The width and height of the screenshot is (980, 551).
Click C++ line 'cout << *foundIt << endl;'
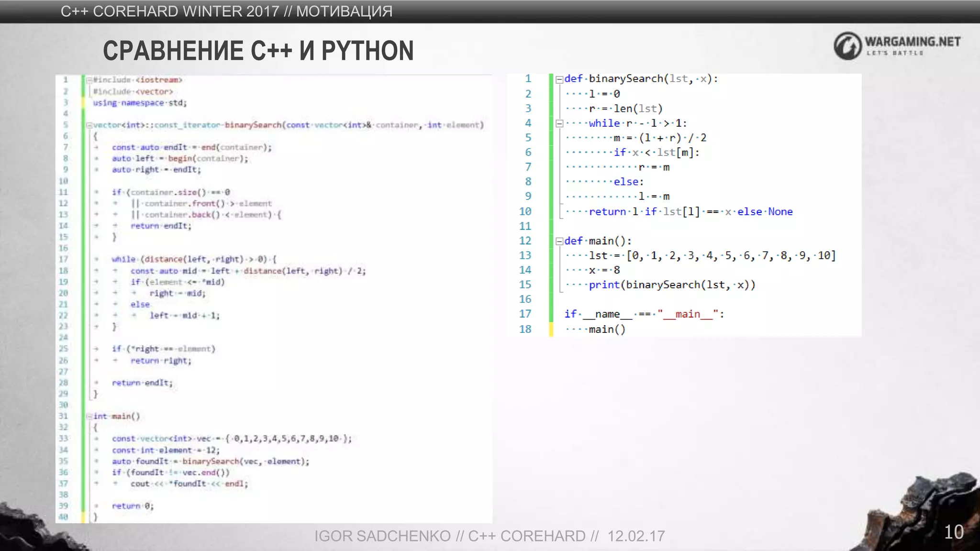(189, 484)
